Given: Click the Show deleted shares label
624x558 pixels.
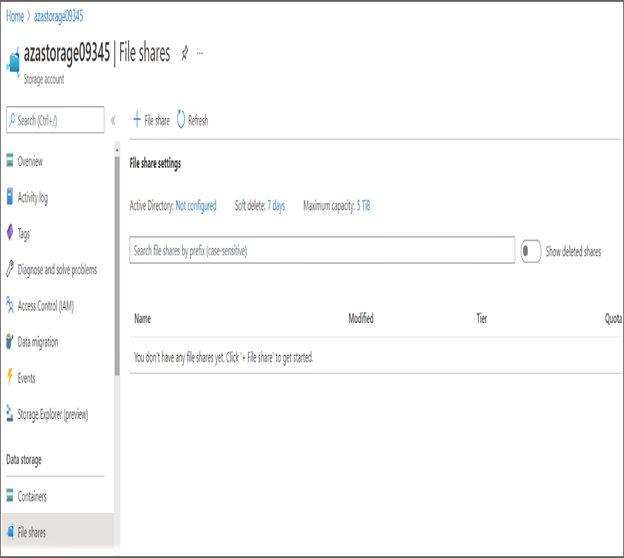Looking at the screenshot, I should coord(573,251).
